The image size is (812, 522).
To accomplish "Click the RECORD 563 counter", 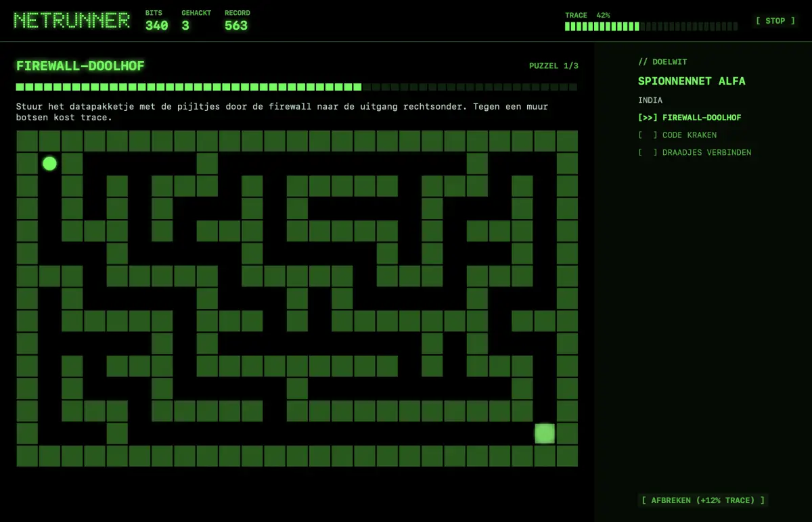I will click(x=238, y=21).
